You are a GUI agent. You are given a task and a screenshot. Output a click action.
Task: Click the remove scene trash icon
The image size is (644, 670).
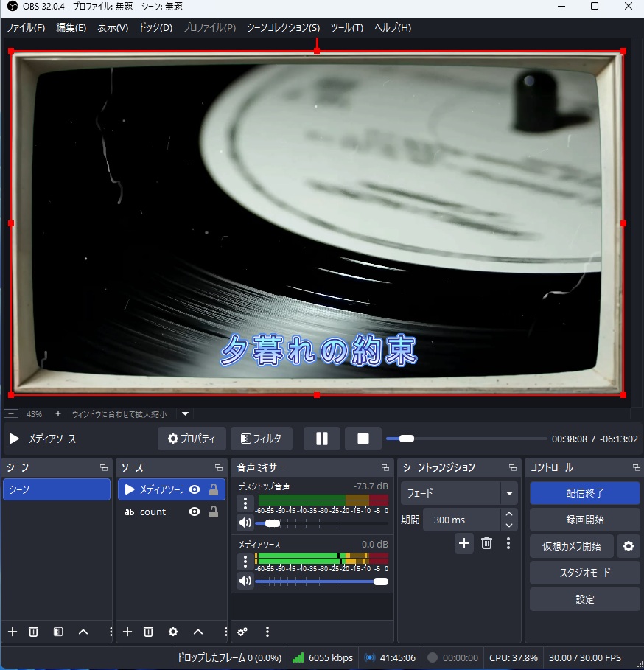pos(33,632)
